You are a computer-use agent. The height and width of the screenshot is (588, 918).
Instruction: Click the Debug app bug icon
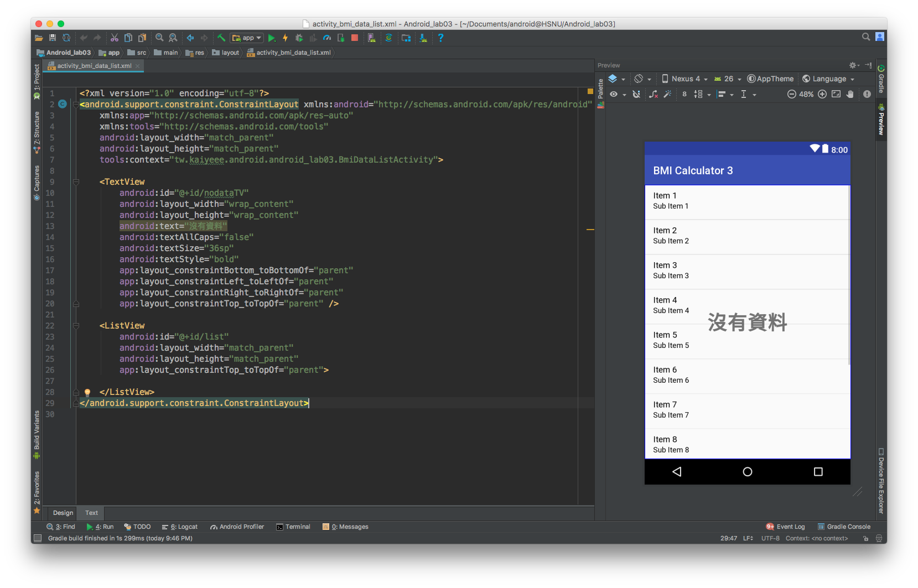pos(299,38)
